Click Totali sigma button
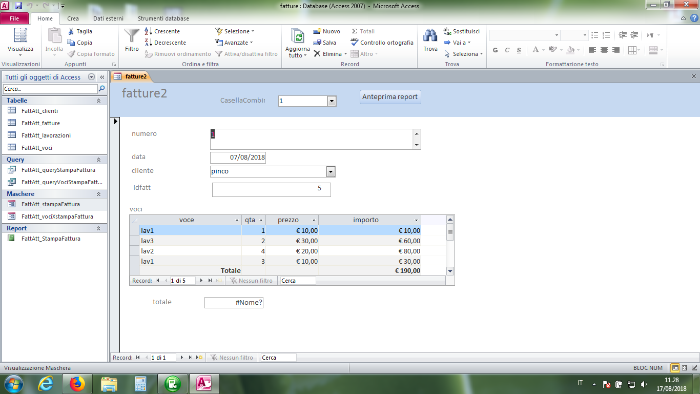This screenshot has width=700, height=394. (x=362, y=31)
